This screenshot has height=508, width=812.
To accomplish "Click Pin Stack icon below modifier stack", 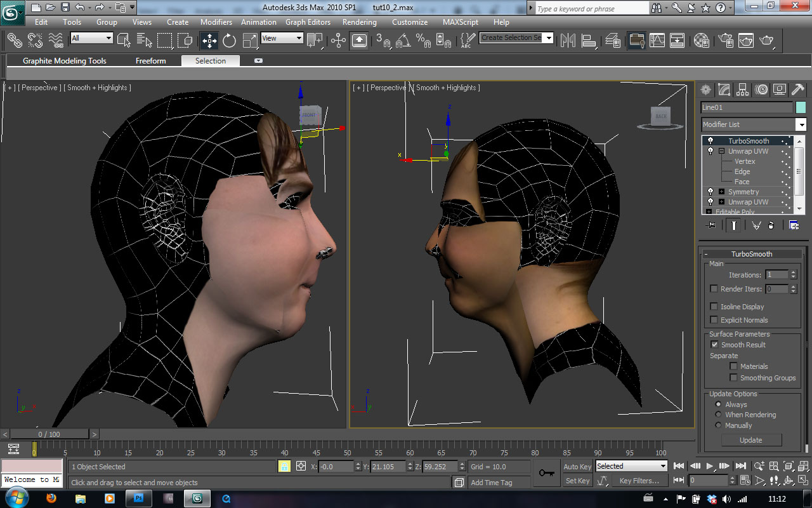I will (710, 225).
